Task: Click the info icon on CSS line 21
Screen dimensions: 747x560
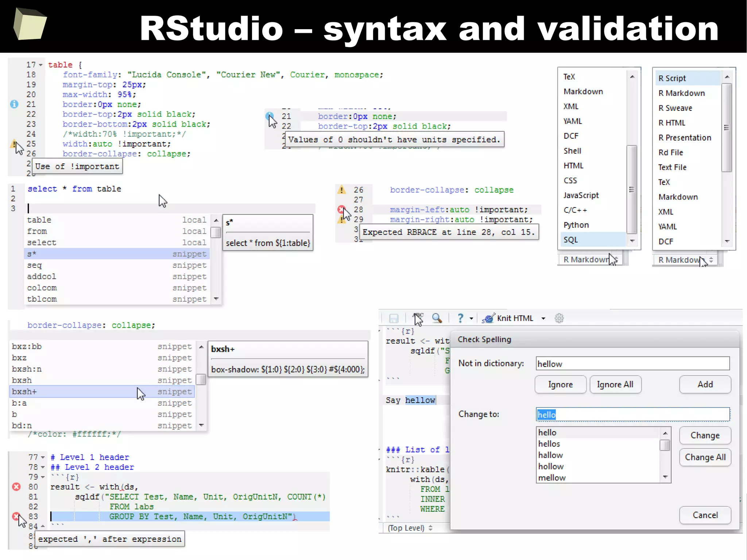Action: pos(14,104)
